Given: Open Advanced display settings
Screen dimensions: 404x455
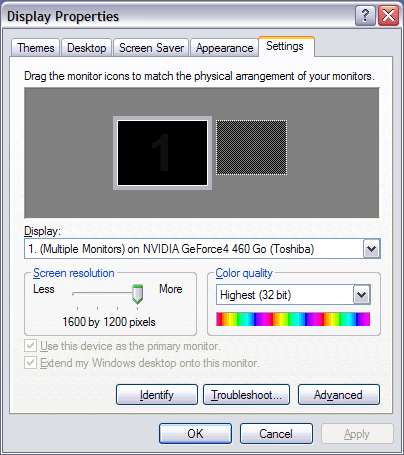Looking at the screenshot, I should click(x=339, y=395).
